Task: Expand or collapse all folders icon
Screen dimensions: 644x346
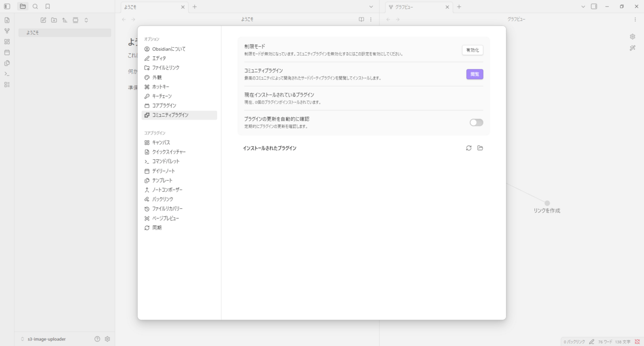Action: [x=86, y=20]
